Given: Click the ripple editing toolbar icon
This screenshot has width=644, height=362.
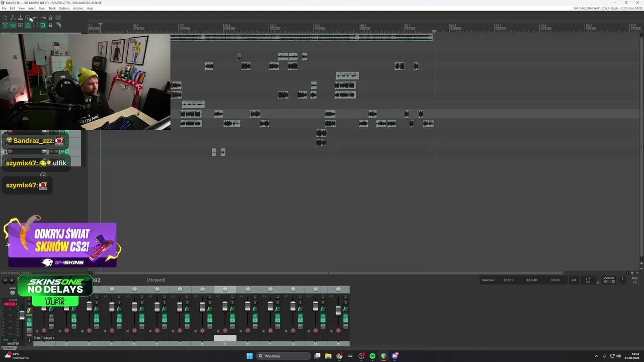Looking at the screenshot, I should (20, 25).
